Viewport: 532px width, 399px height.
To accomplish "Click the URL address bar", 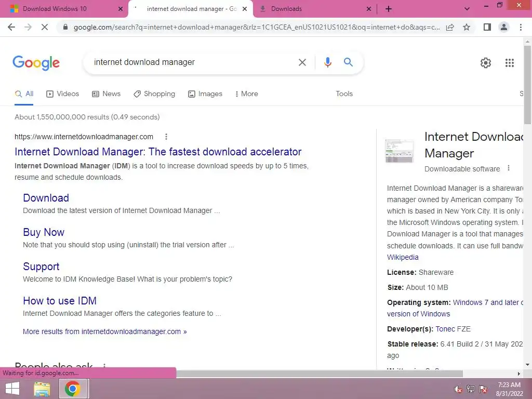I will point(257,27).
